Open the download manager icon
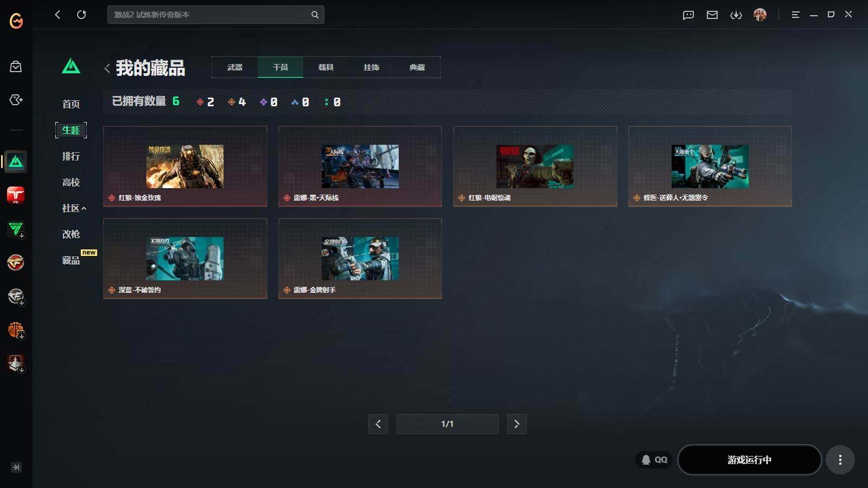Screen dimensions: 868x488 (736, 15)
